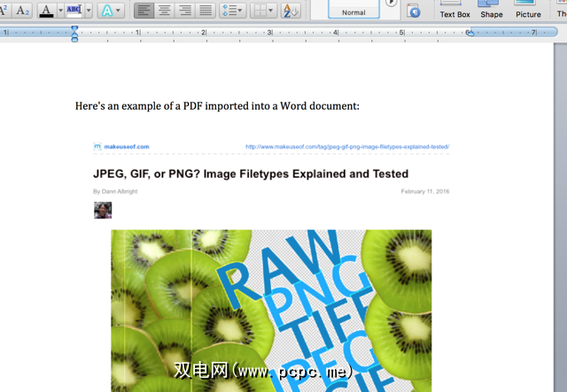Apply superscript formatting
The image size is (567, 392).
tap(4, 10)
